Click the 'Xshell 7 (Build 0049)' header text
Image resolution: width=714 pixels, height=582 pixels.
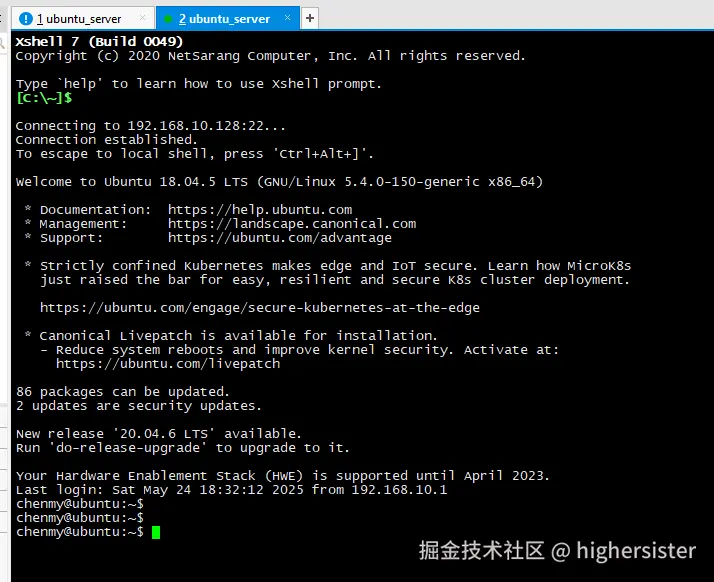tap(99, 41)
